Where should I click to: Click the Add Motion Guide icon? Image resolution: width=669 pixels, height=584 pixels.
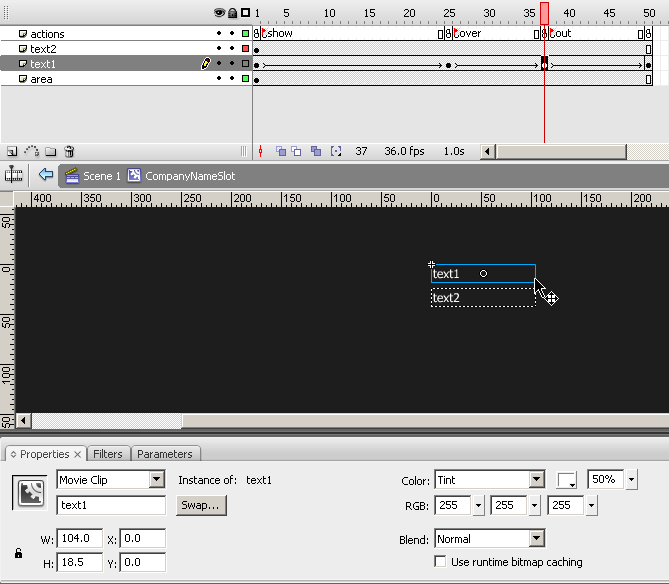[x=31, y=152]
